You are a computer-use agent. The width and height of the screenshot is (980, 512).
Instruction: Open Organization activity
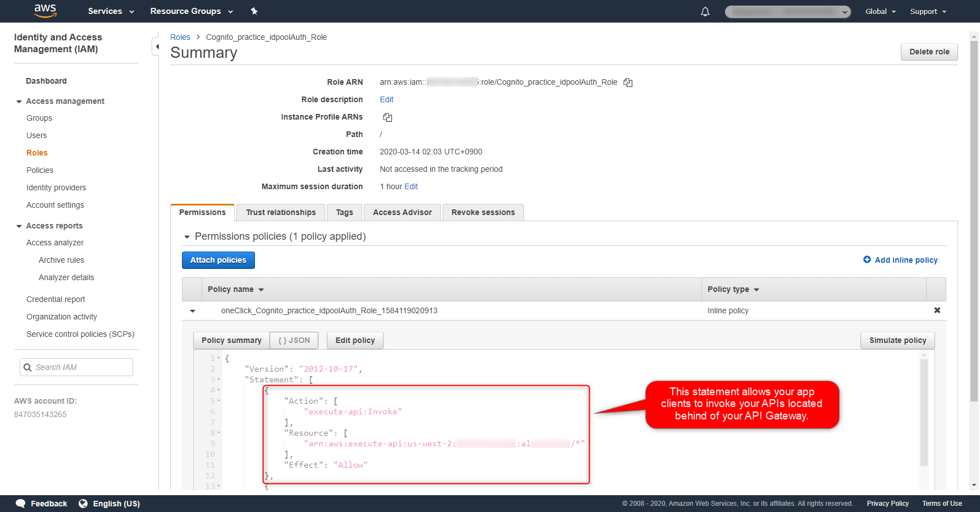click(x=62, y=317)
